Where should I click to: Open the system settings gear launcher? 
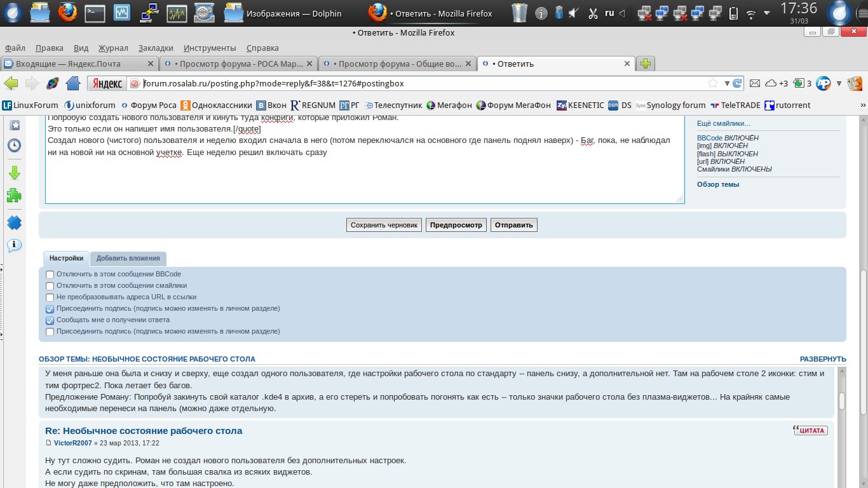(204, 13)
